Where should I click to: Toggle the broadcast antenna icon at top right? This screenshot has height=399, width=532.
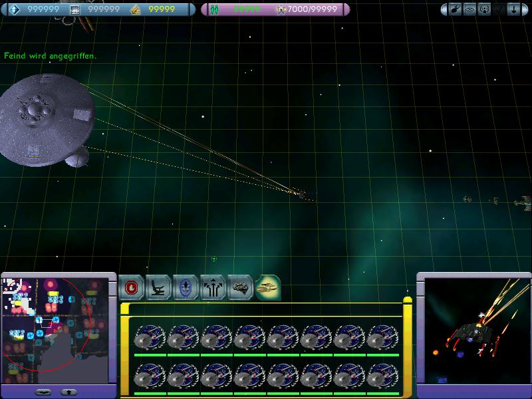485,9
